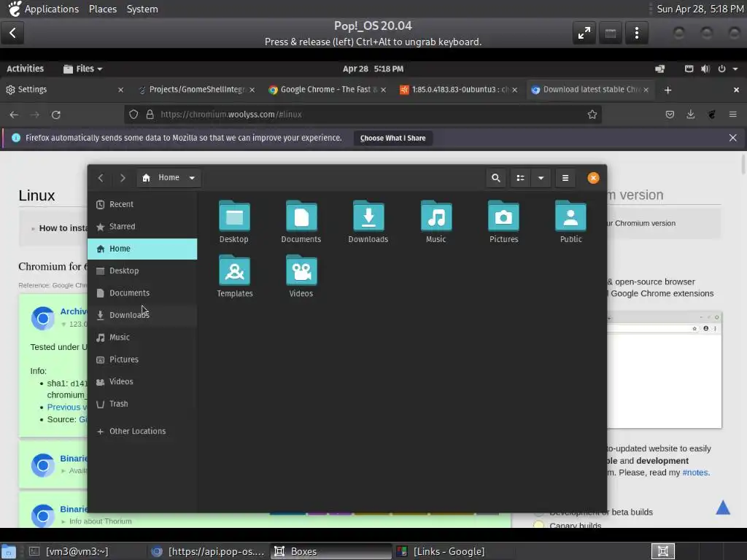747x560 pixels.
Task: Select Pictures in Files sidebar
Action: click(x=142, y=359)
